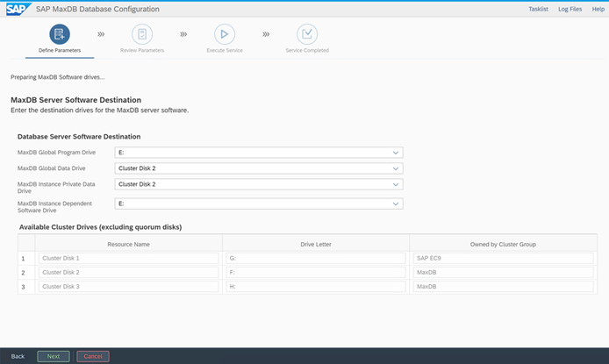Click the MaxDB Global Program Drive label
The height and width of the screenshot is (364, 609).
click(56, 153)
